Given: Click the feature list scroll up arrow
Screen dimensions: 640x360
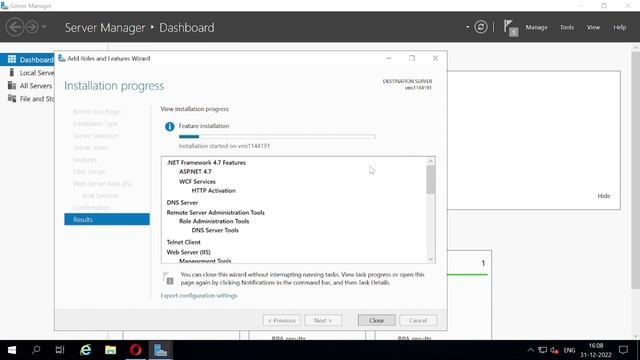Looking at the screenshot, I should point(431,161).
